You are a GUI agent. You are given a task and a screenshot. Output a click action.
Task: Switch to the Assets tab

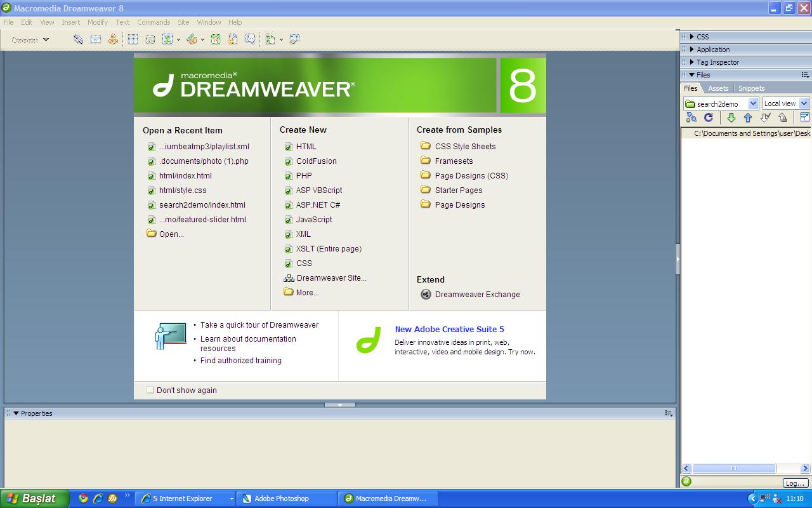pos(718,88)
